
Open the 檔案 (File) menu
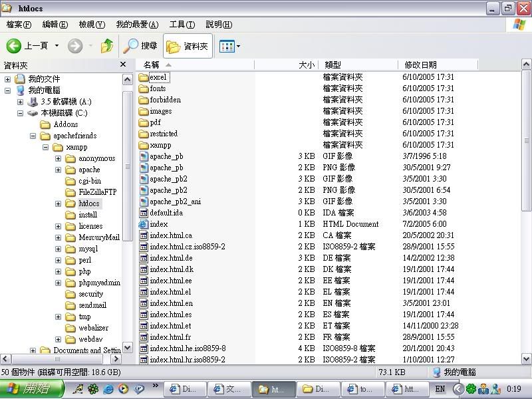19,25
